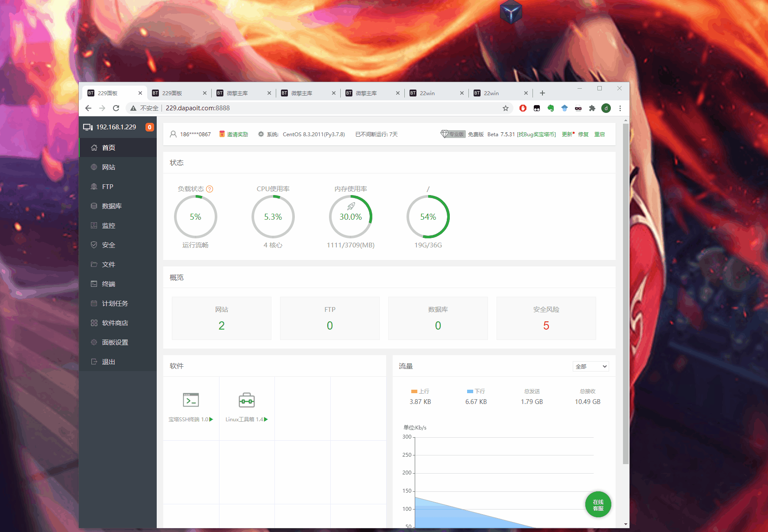This screenshot has width=768, height=532.
Task: Close the first 229面板 browser tab
Action: (140, 93)
